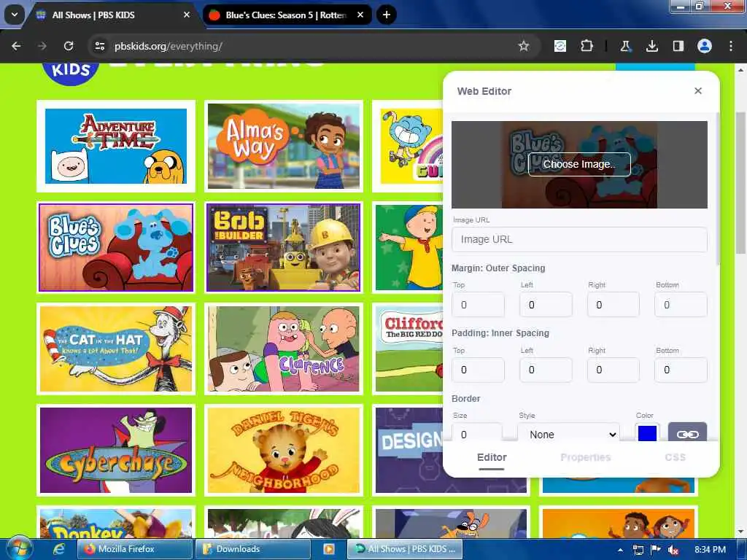Open the Caillou show thumbnail
747x560 pixels.
[x=409, y=247]
